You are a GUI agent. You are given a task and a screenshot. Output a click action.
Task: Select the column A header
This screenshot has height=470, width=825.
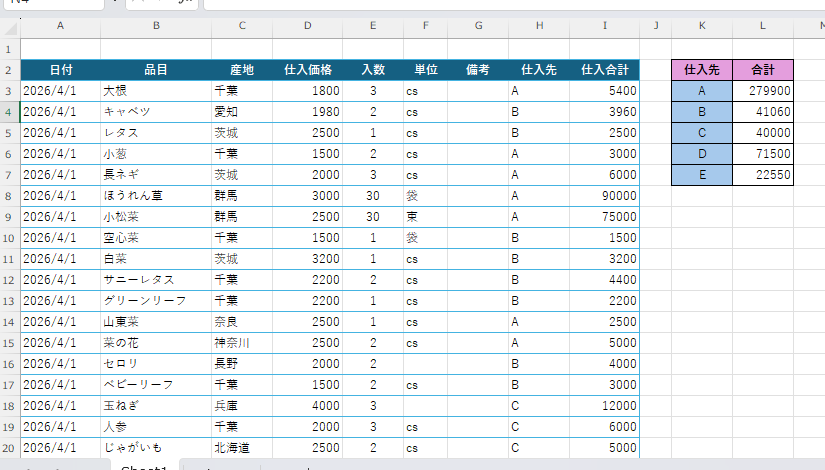tap(60, 25)
